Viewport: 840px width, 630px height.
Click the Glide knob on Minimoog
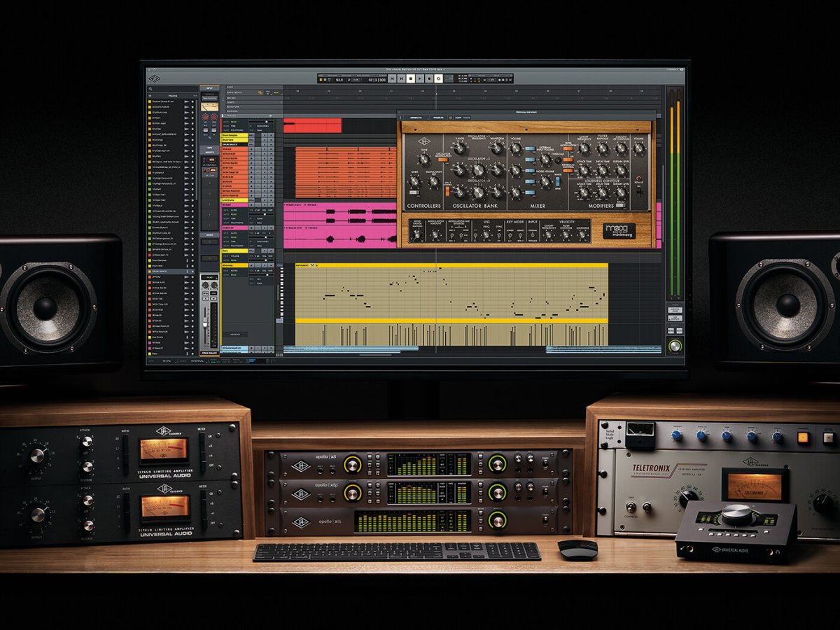pyautogui.click(x=414, y=181)
